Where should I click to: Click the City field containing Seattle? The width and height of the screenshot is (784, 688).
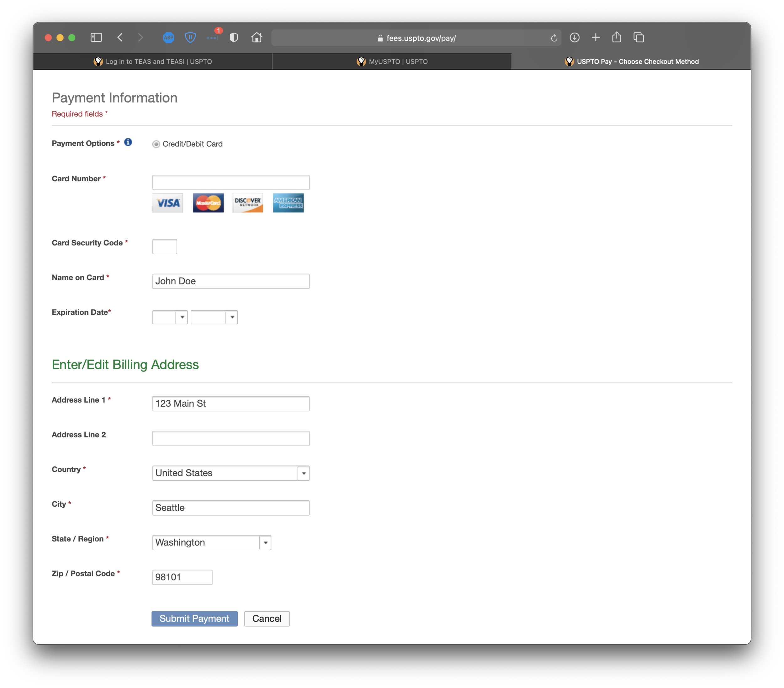pyautogui.click(x=231, y=508)
